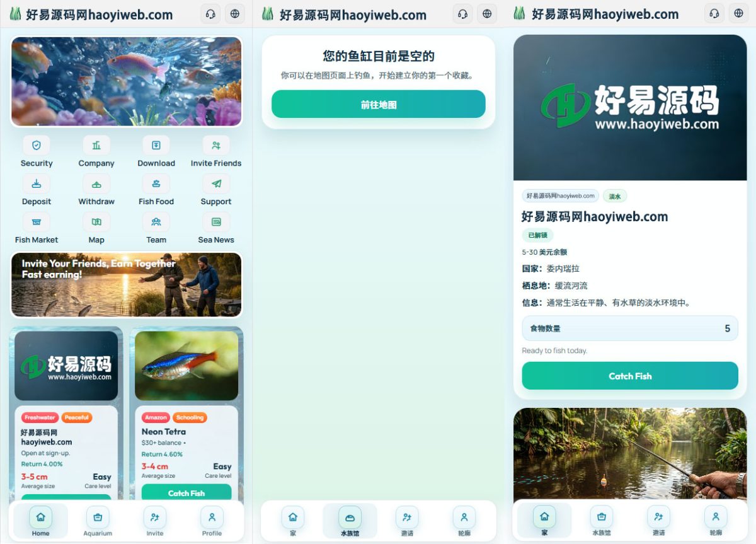Tap the Deposit icon
The image size is (756, 544).
[x=37, y=184]
